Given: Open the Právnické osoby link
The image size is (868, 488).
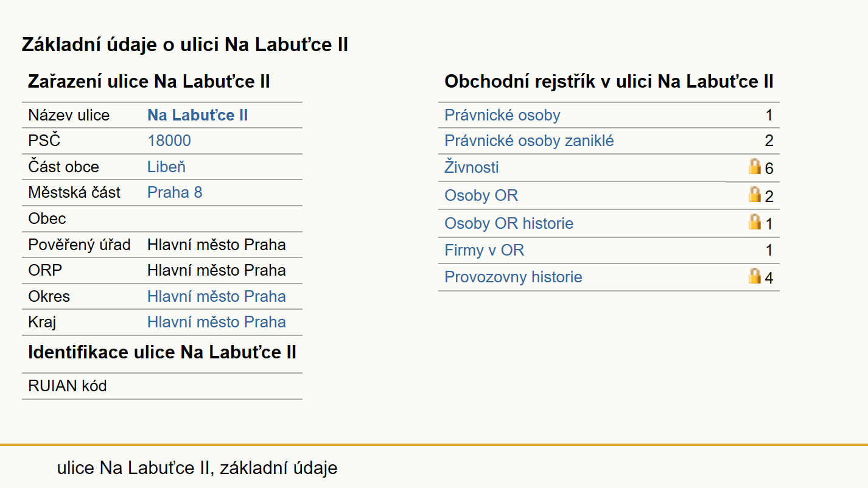Looking at the screenshot, I should (x=502, y=115).
